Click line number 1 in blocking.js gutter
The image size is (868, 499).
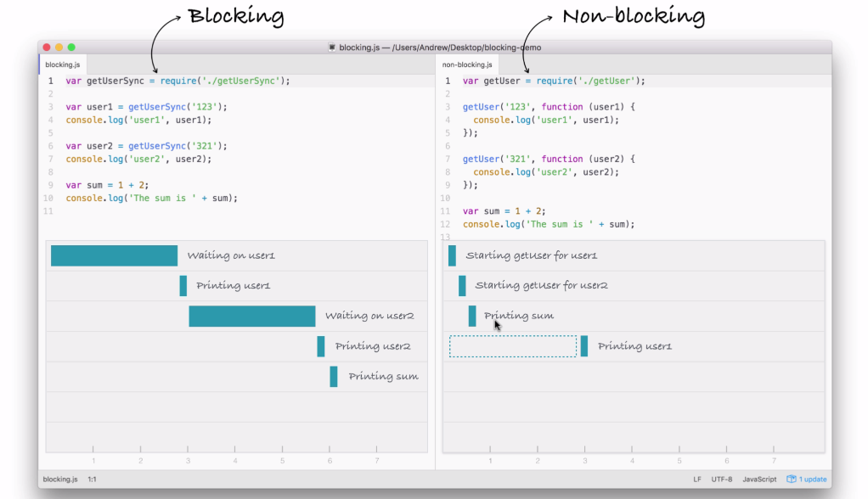coord(50,81)
